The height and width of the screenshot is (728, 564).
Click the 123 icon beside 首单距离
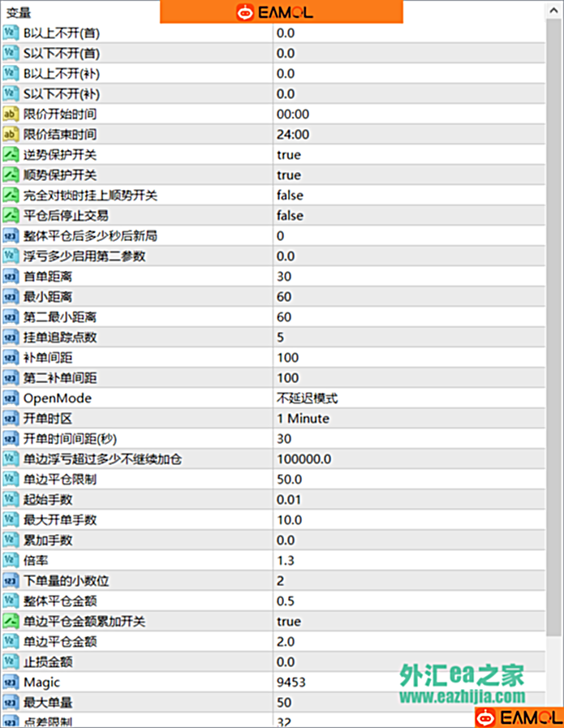tap(11, 277)
